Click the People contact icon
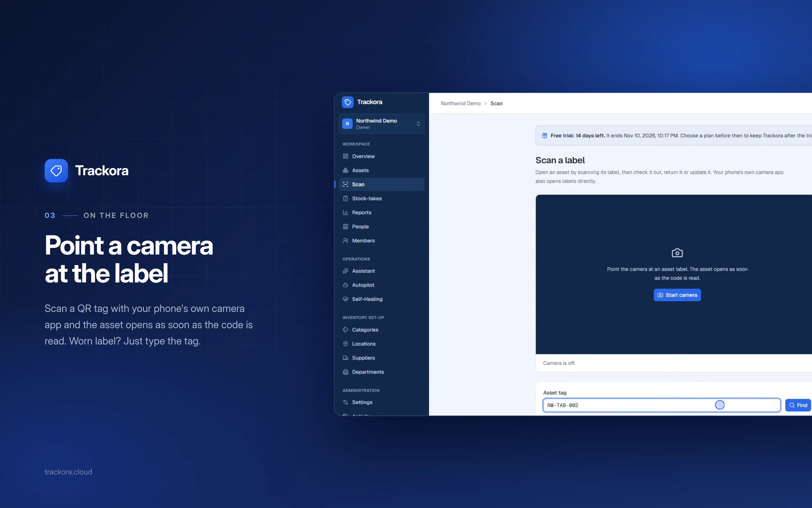The height and width of the screenshot is (508, 812). [x=345, y=227]
